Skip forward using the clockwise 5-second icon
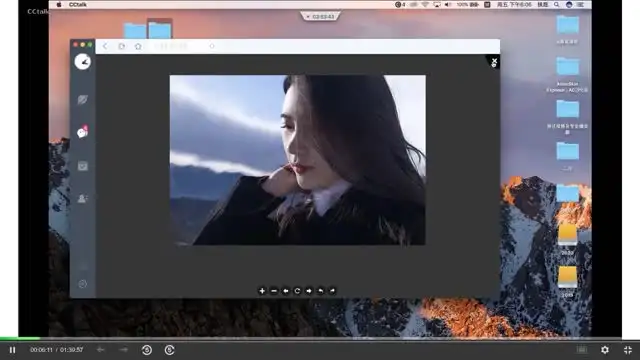Image resolution: width=640 pixels, height=360 pixels. click(x=169, y=350)
